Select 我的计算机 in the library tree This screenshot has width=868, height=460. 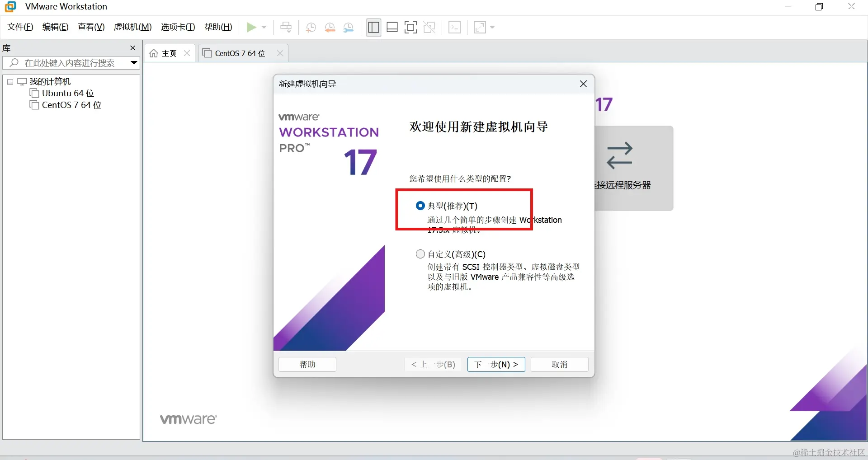(x=50, y=82)
